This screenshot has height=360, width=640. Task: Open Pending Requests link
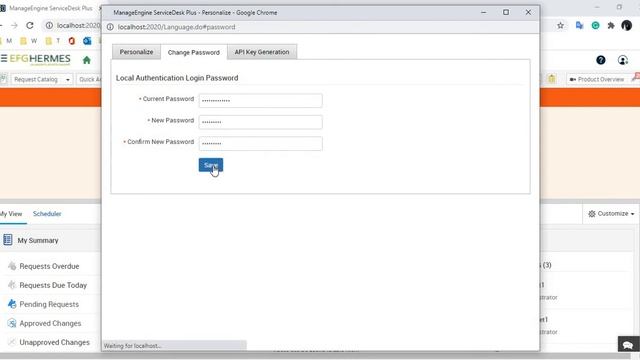coord(49,304)
